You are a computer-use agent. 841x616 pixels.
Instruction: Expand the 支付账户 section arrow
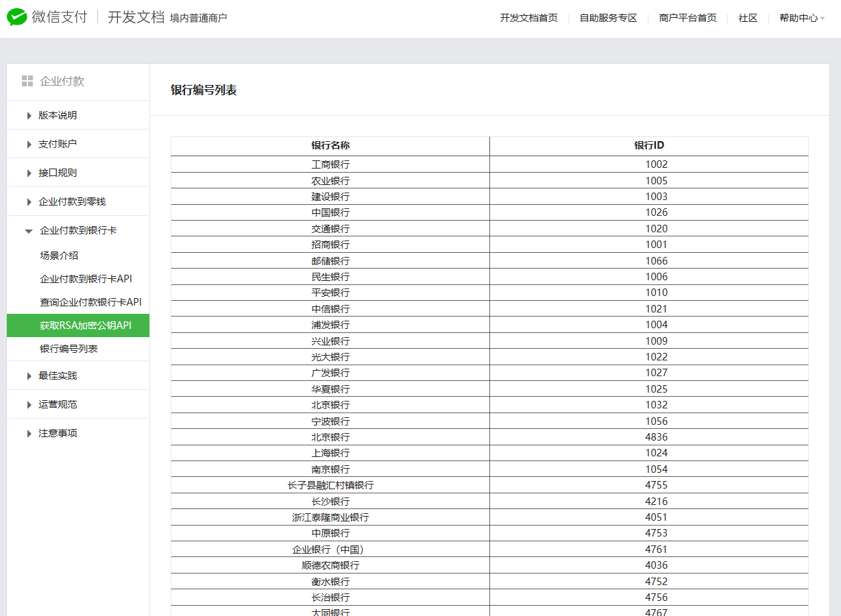pos(29,145)
